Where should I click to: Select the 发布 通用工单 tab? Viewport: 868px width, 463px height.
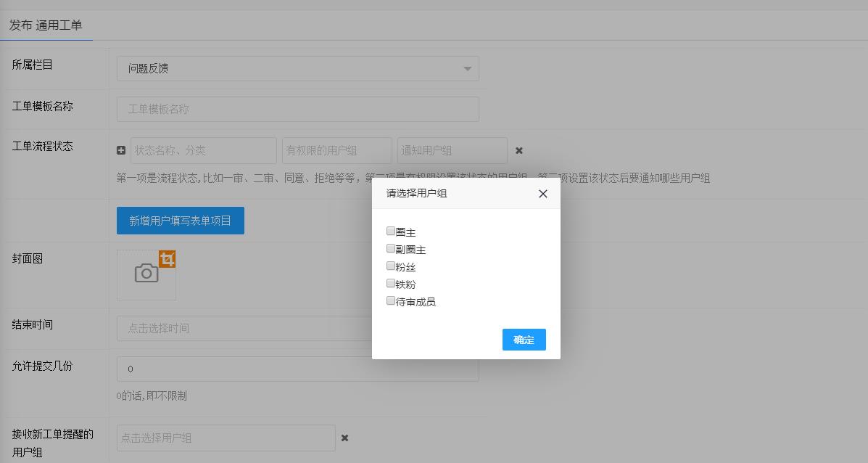click(46, 25)
